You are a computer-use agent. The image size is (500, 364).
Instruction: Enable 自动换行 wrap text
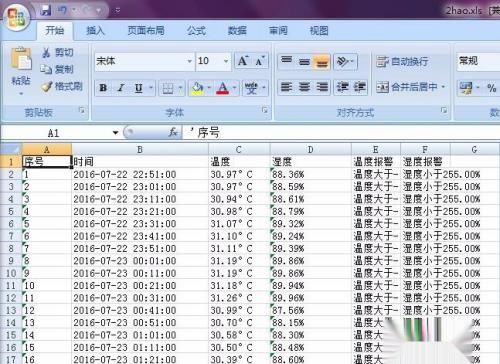coord(402,61)
